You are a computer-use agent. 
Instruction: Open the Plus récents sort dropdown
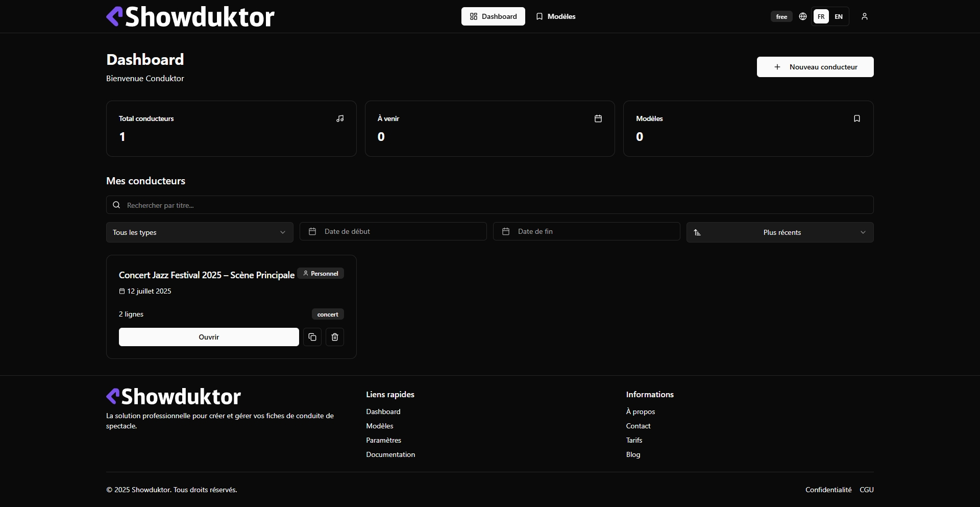click(780, 232)
